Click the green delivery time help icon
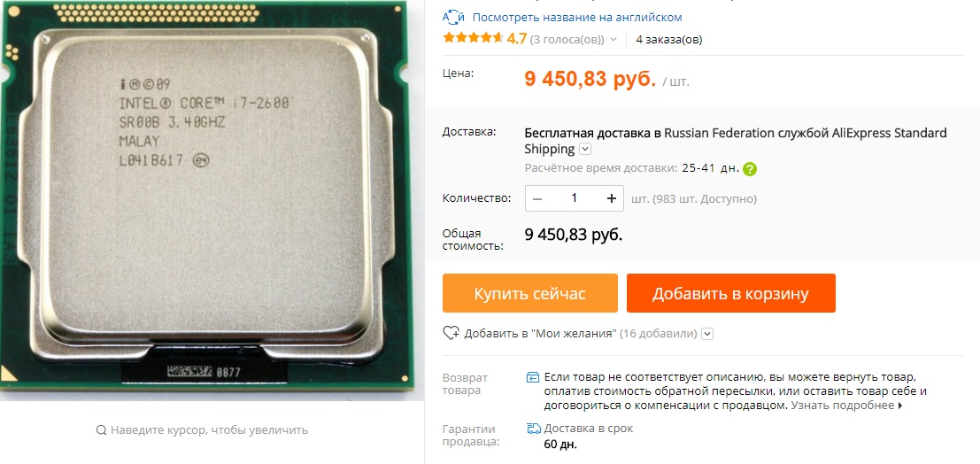 click(750, 169)
